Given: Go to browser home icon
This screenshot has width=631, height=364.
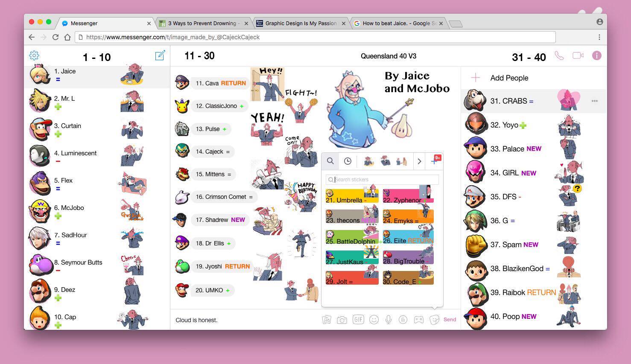Looking at the screenshot, I should (67, 37).
